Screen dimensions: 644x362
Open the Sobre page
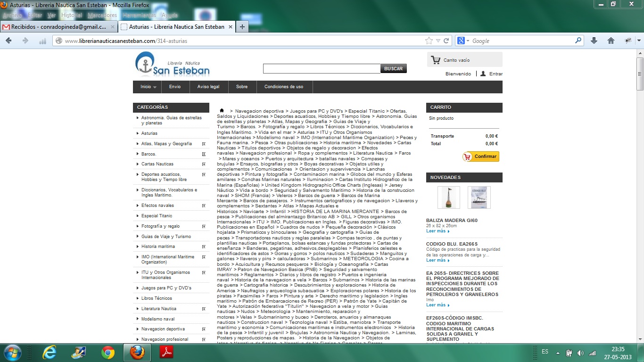point(242,87)
